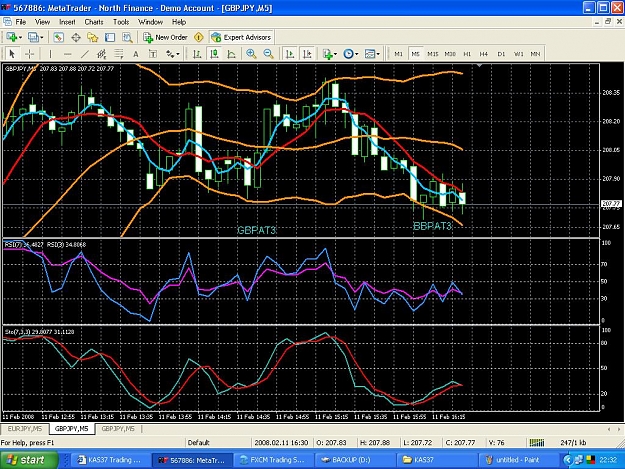The image size is (625, 469).
Task: Open the Windows start button
Action: [x=29, y=460]
